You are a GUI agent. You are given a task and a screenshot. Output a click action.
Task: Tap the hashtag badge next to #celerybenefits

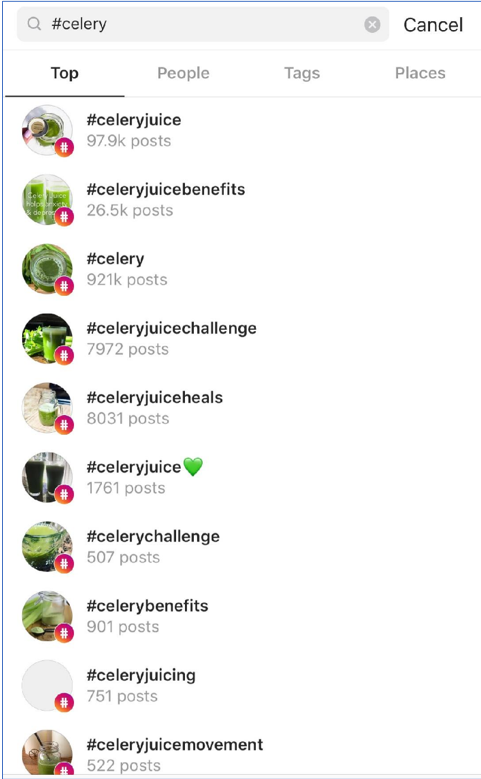64,633
